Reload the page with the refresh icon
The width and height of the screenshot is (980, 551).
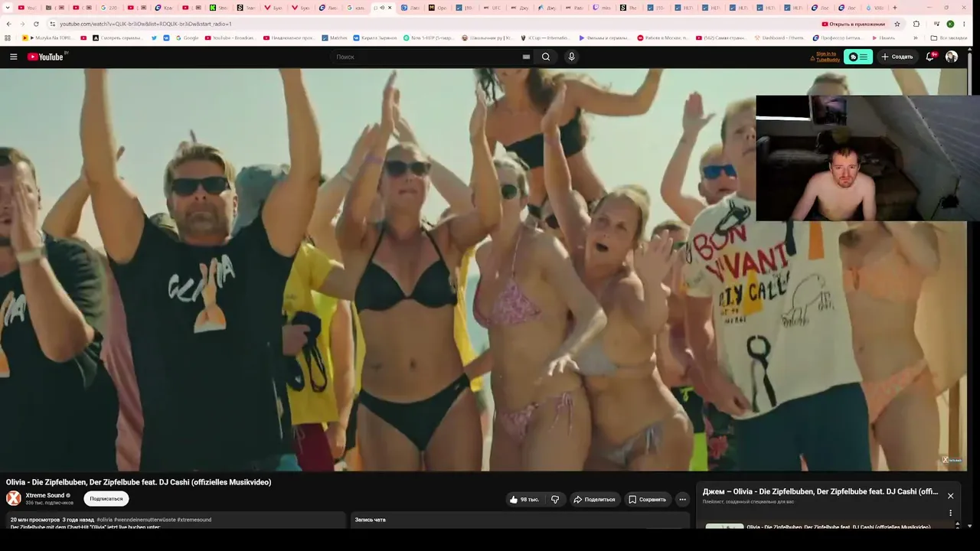(36, 24)
